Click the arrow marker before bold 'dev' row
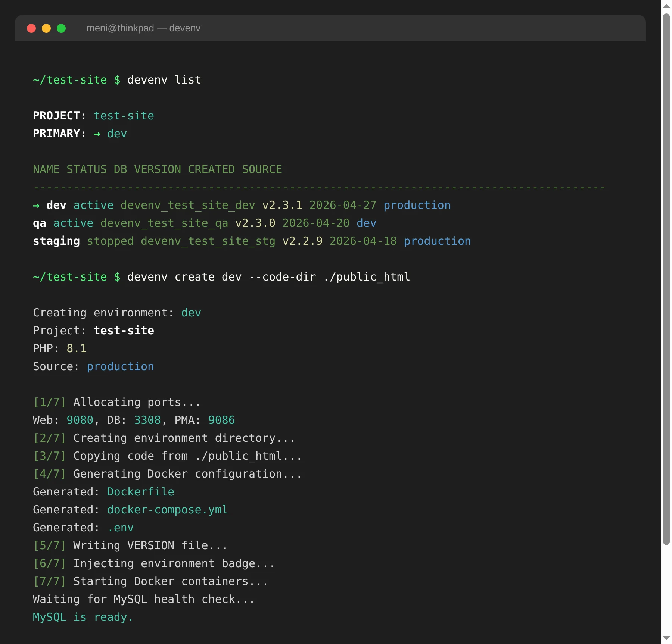Screen dimensions: 672x644 (x=36, y=206)
